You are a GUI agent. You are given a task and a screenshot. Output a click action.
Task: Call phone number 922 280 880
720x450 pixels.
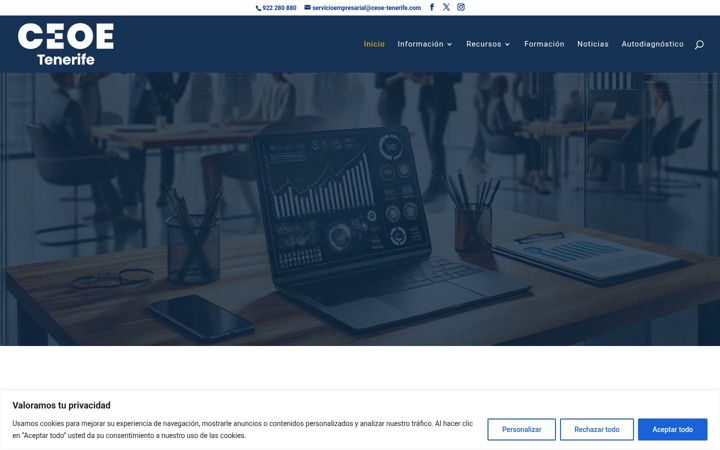click(279, 8)
